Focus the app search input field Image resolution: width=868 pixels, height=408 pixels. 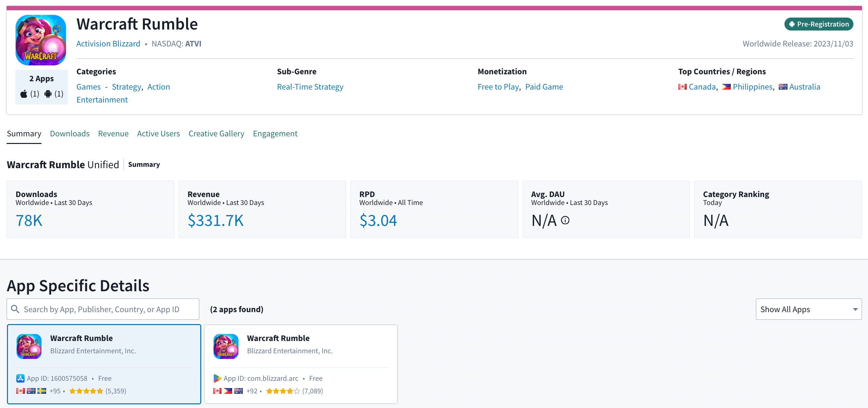tap(103, 309)
